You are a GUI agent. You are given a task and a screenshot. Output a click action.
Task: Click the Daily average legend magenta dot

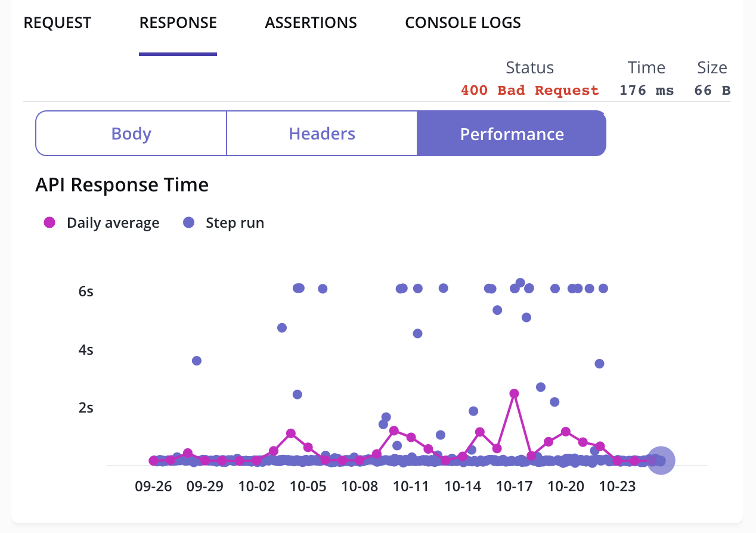(x=49, y=223)
